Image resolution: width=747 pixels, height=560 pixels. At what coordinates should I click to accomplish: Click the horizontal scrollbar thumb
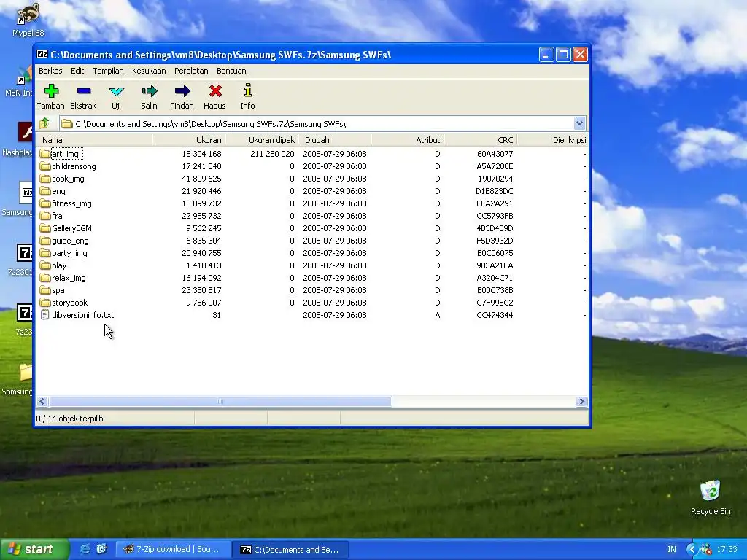[220, 402]
